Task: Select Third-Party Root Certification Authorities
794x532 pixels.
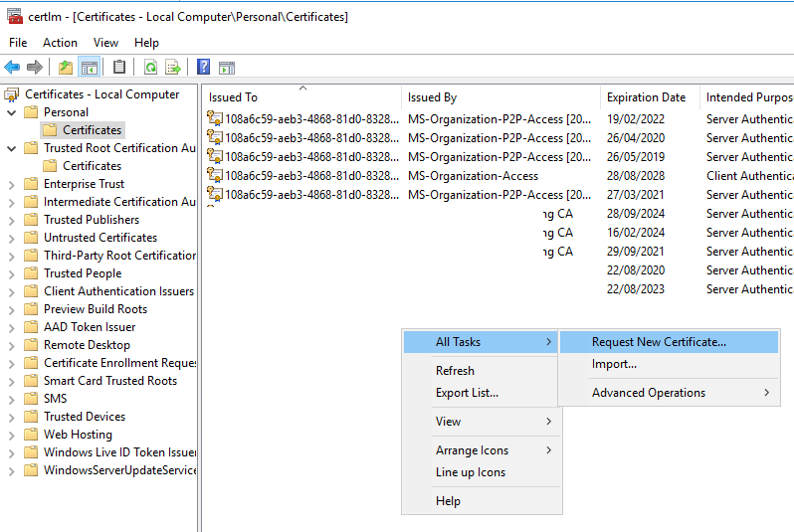Action: tap(119, 256)
